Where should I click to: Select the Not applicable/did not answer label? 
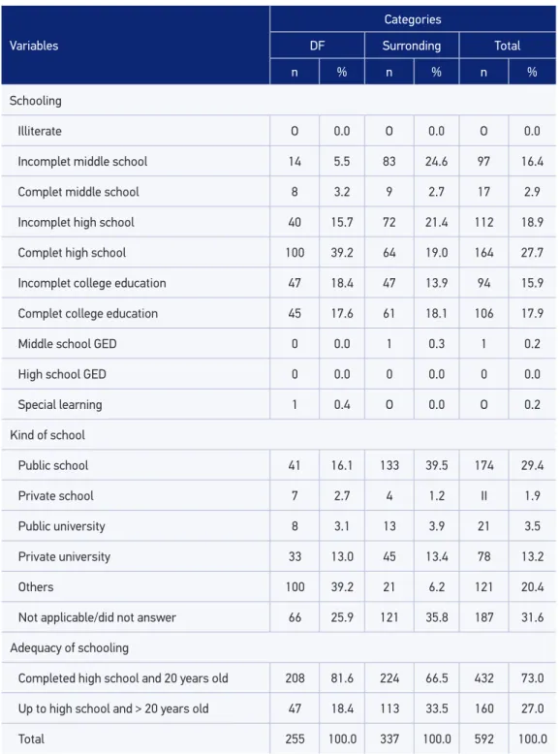[97, 617]
